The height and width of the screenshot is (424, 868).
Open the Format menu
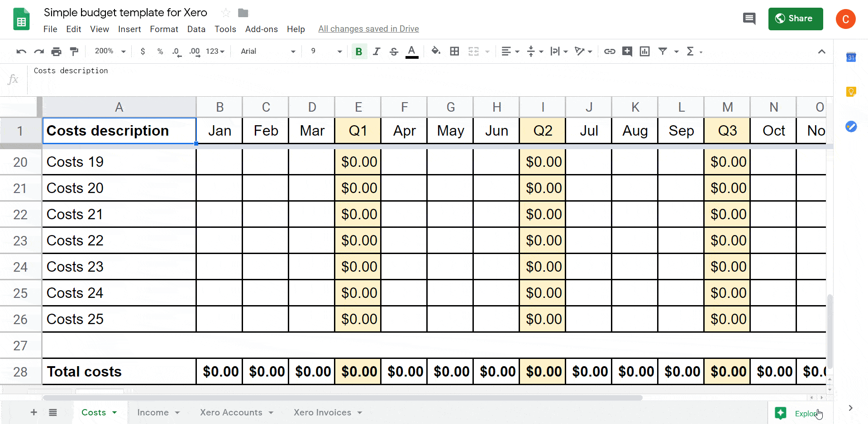pyautogui.click(x=164, y=29)
